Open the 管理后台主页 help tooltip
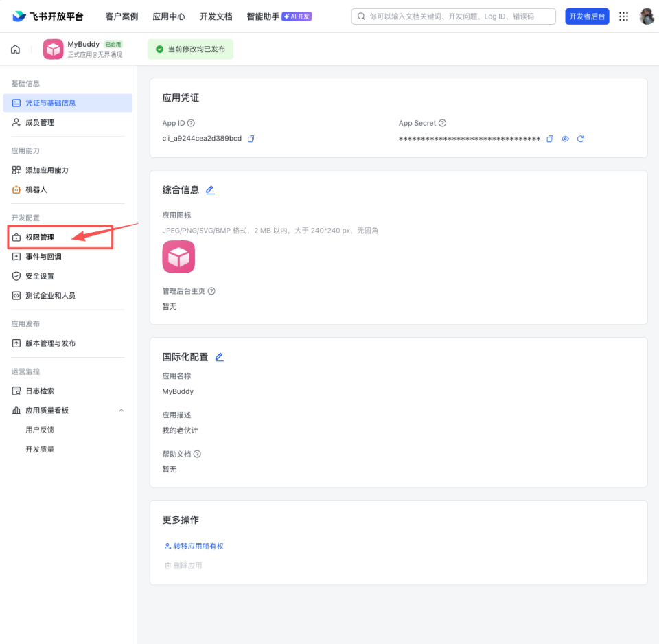This screenshot has width=659, height=644. pyautogui.click(x=210, y=290)
